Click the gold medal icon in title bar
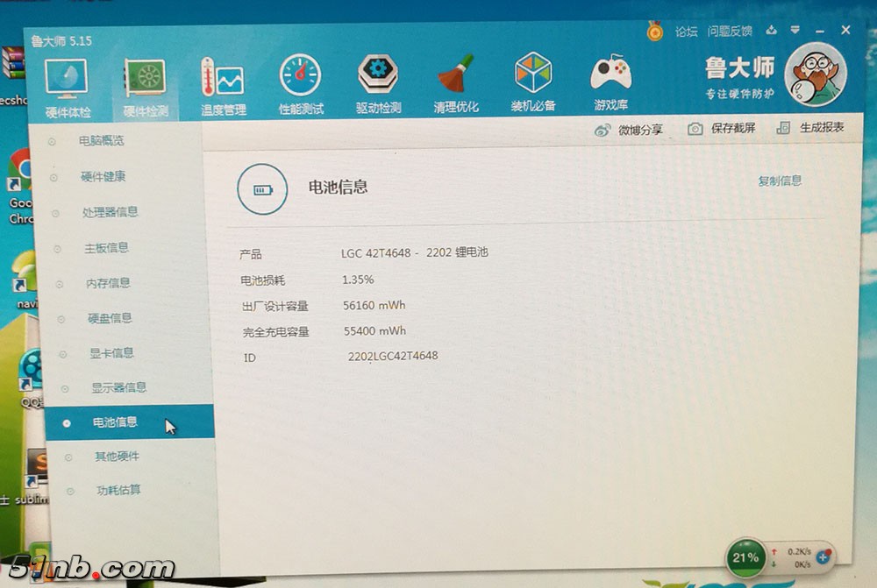The image size is (877, 588). point(655,32)
